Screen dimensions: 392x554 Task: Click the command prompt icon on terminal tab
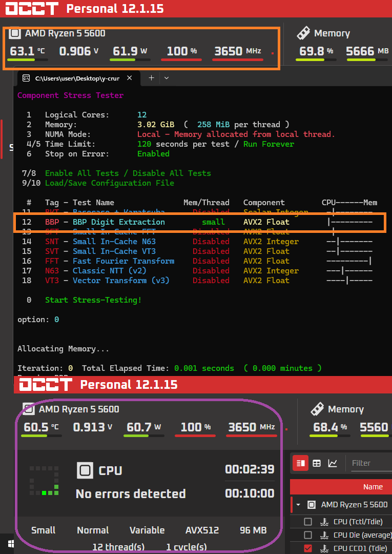tap(26, 78)
